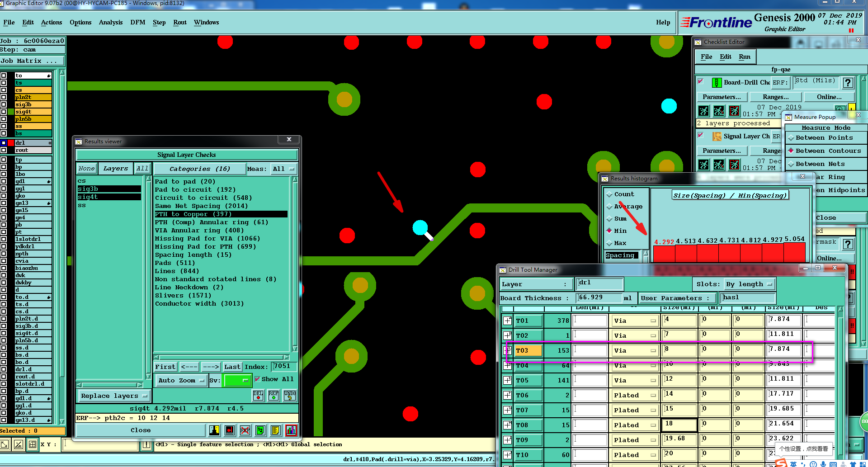
Task: Open the yellow report notes icon
Action: 276,430
